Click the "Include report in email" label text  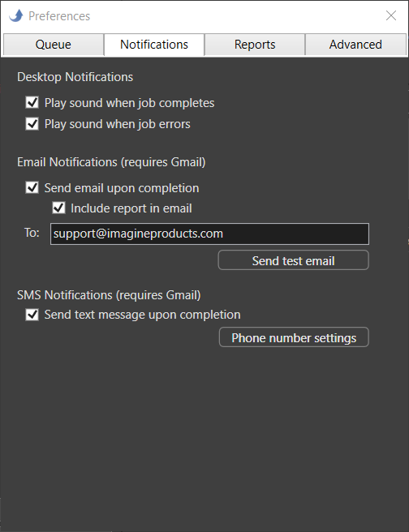pyautogui.click(x=131, y=208)
